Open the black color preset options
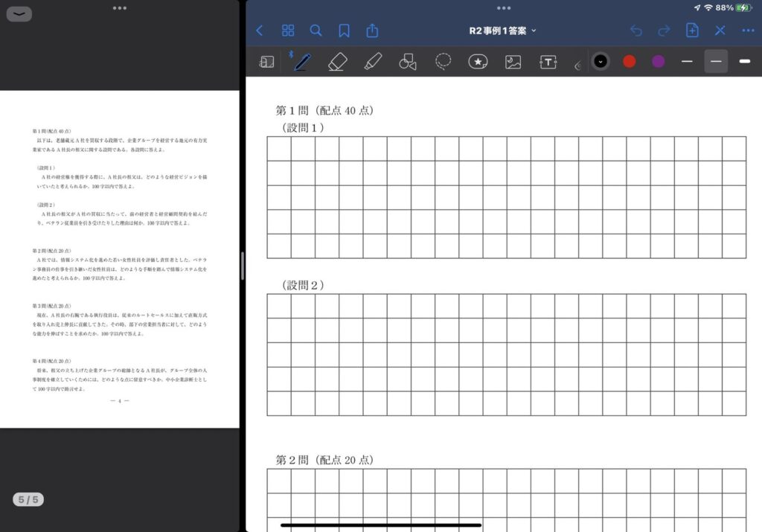The width and height of the screenshot is (762, 532). coord(601,61)
